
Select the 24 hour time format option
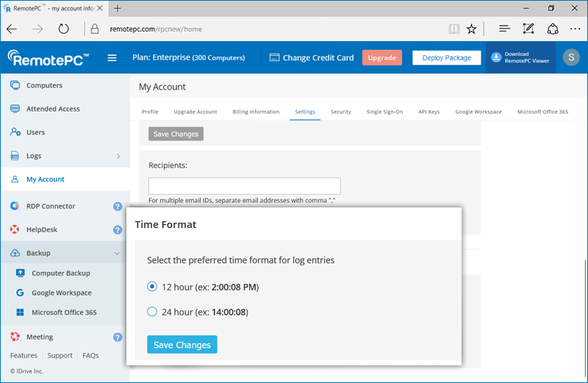point(152,312)
